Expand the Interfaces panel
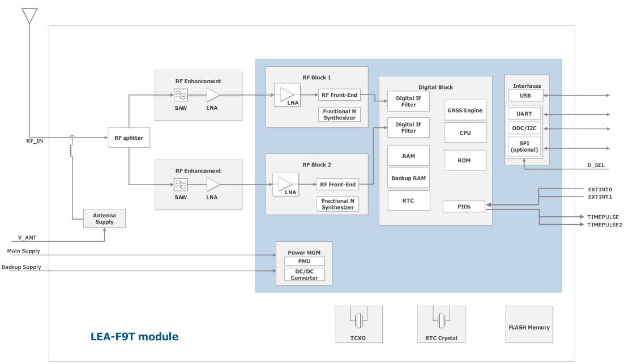 click(x=527, y=85)
